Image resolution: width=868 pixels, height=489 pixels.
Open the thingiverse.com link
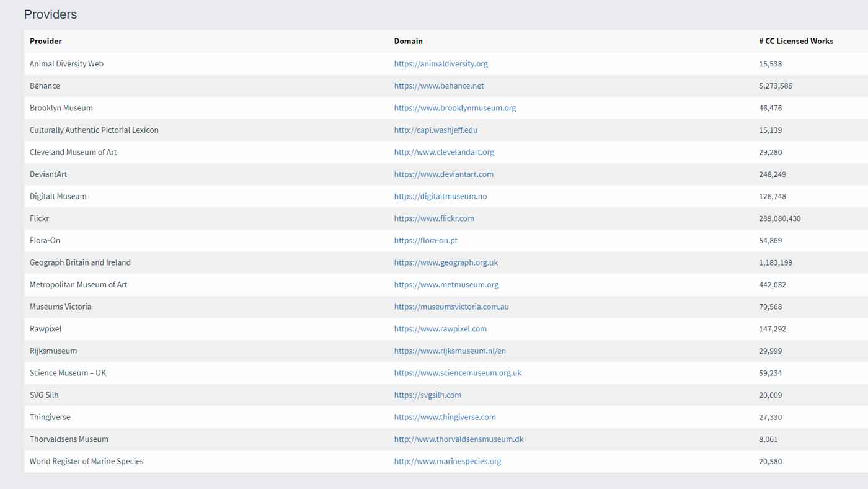click(445, 417)
